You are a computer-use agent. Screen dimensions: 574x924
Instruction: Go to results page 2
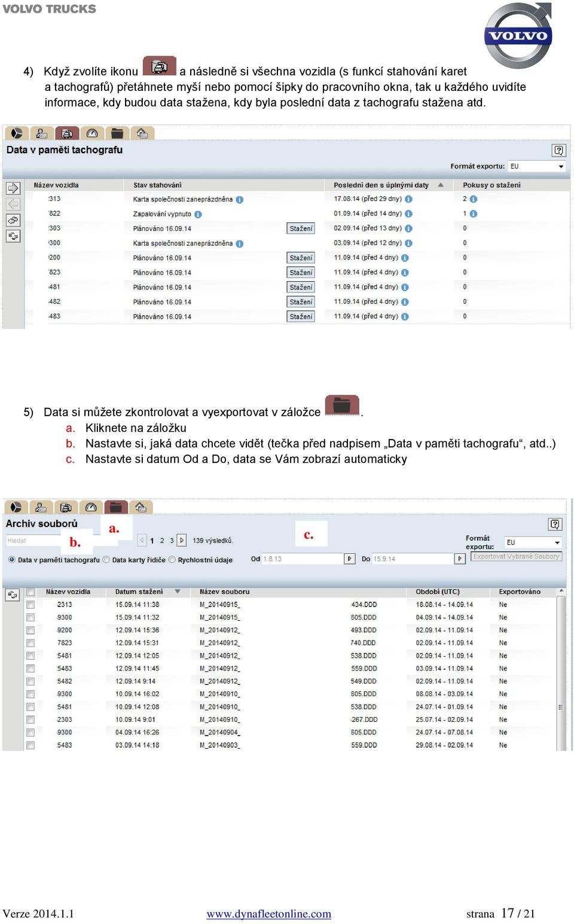pos(161,541)
